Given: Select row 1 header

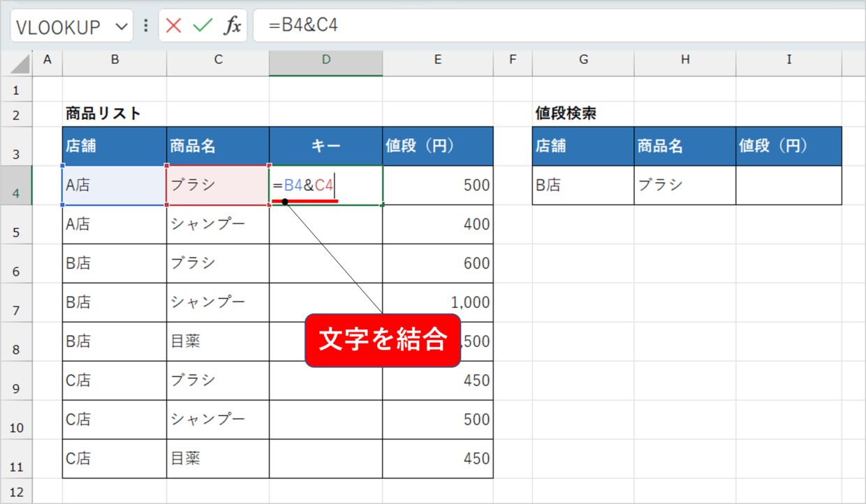Looking at the screenshot, I should point(17,91).
